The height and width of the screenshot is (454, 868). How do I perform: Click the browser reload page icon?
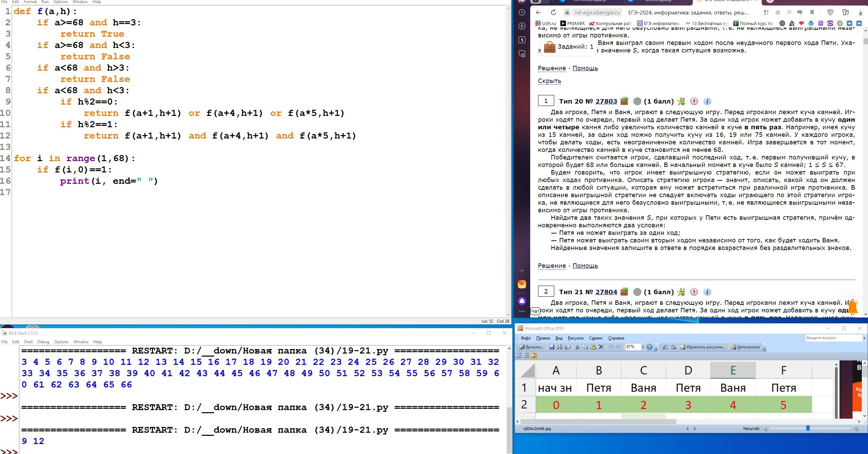553,12
